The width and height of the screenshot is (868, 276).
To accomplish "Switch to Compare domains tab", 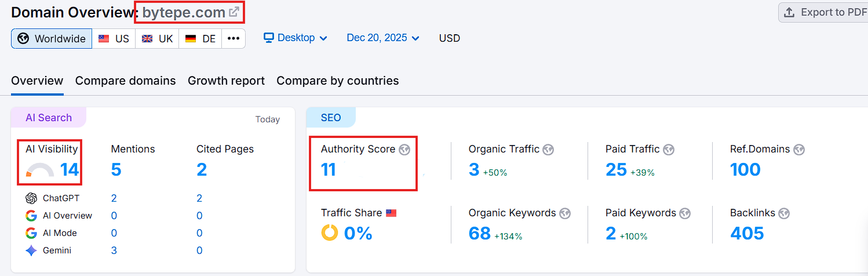I will 125,81.
